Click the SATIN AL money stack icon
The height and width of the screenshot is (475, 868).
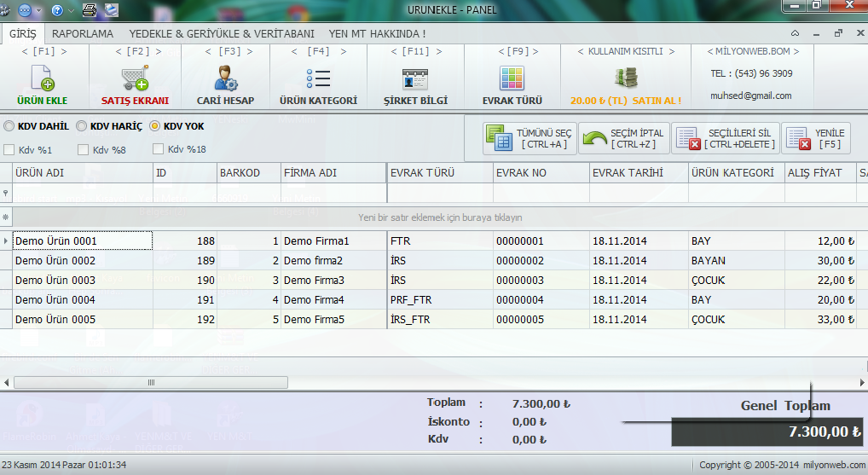pos(626,78)
